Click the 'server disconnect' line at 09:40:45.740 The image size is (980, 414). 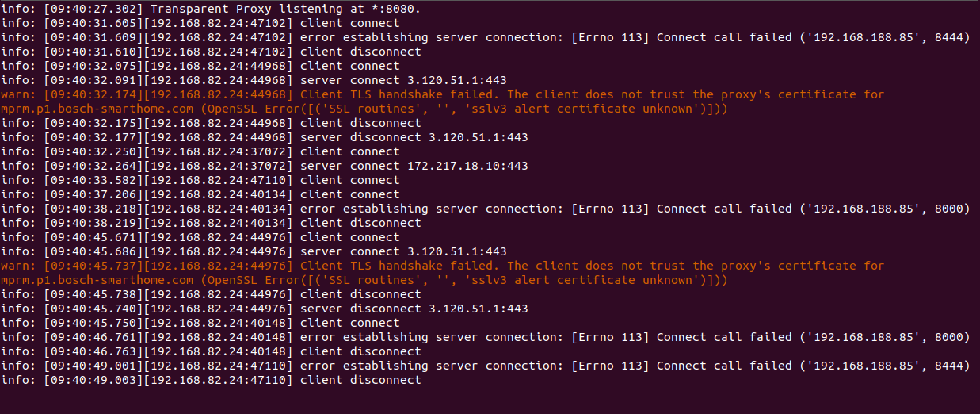[265, 309]
